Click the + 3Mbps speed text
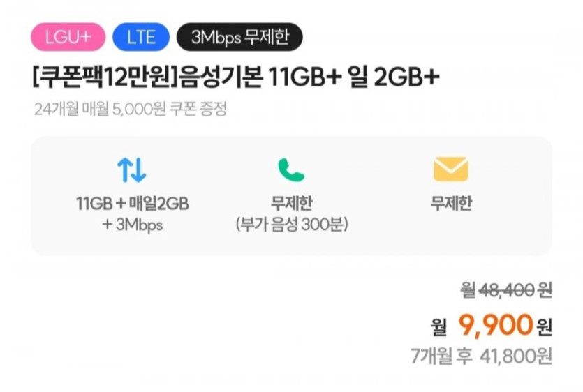The image size is (583, 392). 133,225
